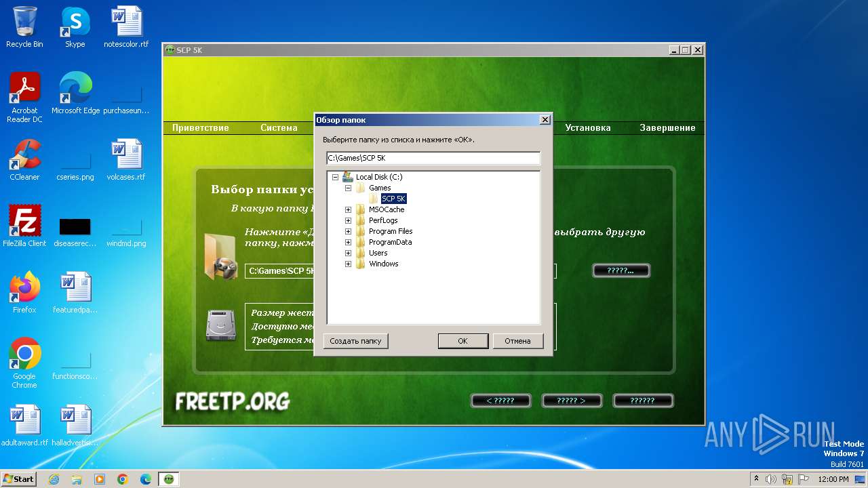Select the Program Files folder
Viewport: 868px width, 488px height.
[391, 231]
